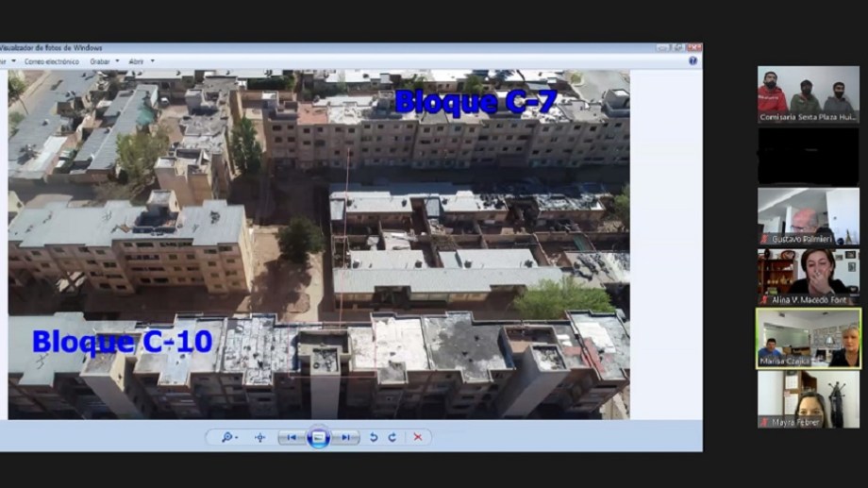The image size is (868, 488).
Task: Rotate the photo clockwise
Action: pos(392,438)
